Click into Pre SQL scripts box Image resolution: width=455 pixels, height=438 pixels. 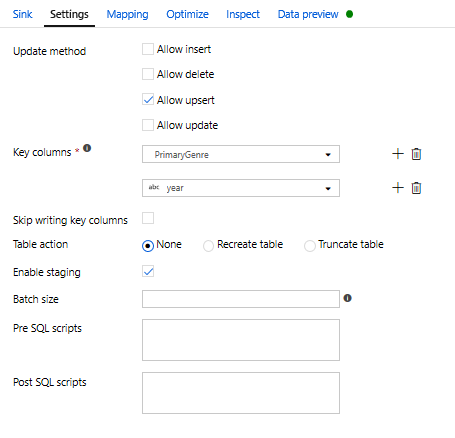click(241, 340)
